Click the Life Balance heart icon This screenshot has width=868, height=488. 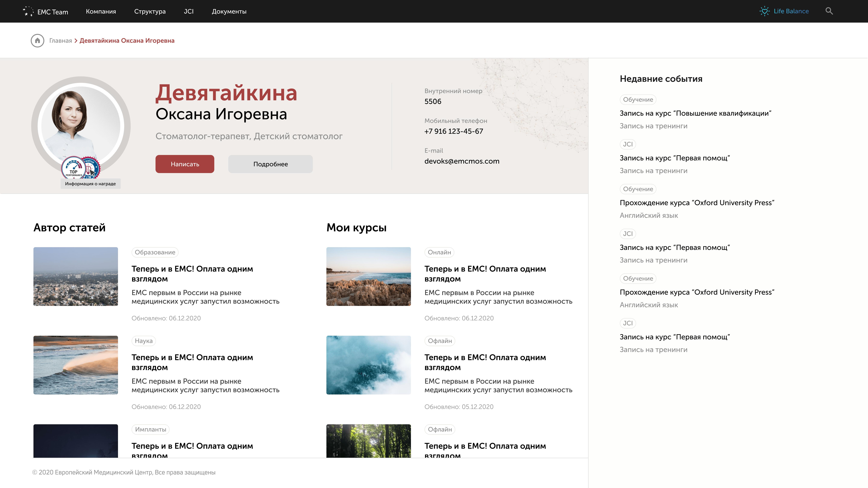click(x=765, y=11)
